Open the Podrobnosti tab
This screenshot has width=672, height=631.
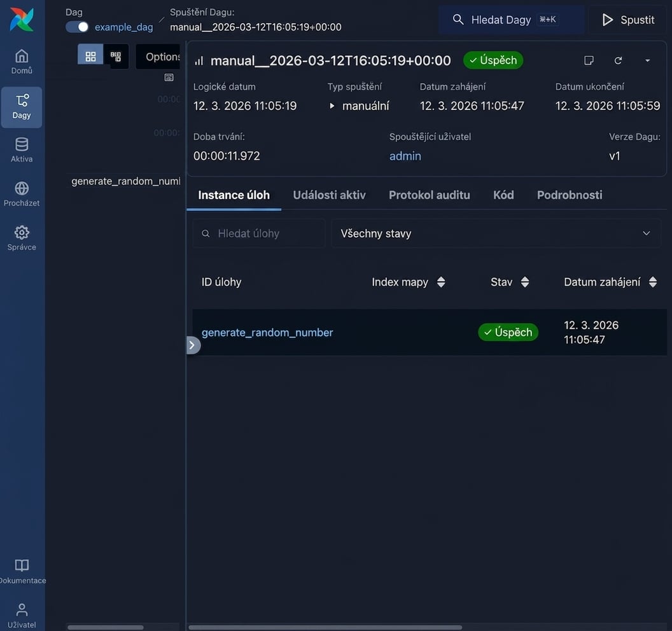coord(570,195)
